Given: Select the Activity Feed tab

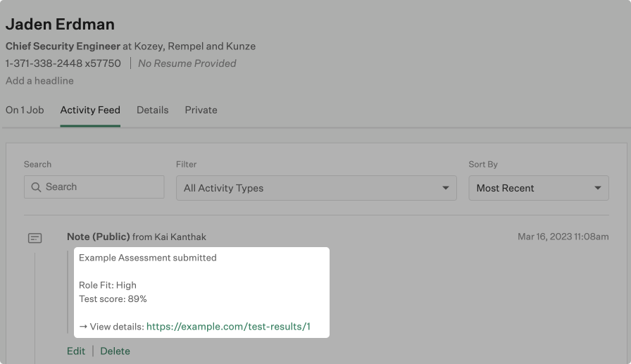Looking at the screenshot, I should pyautogui.click(x=90, y=110).
